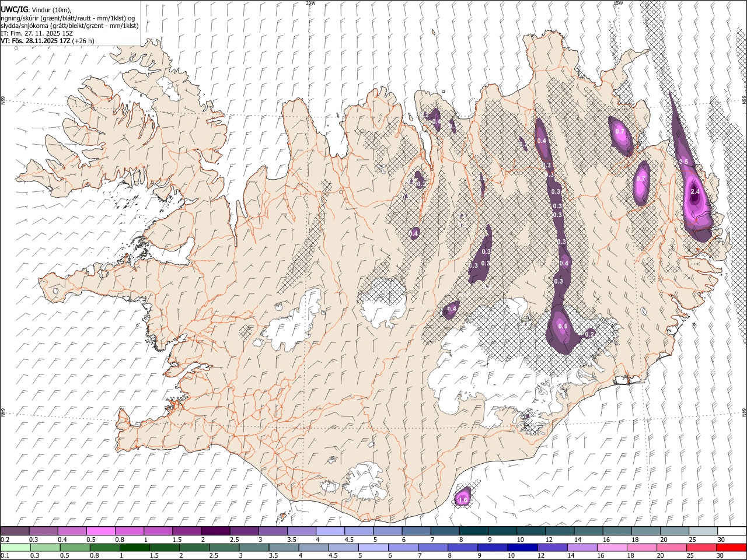Select lower legend swatch between 10 and 12
Screen dimensions: 747x560
(x=522, y=547)
